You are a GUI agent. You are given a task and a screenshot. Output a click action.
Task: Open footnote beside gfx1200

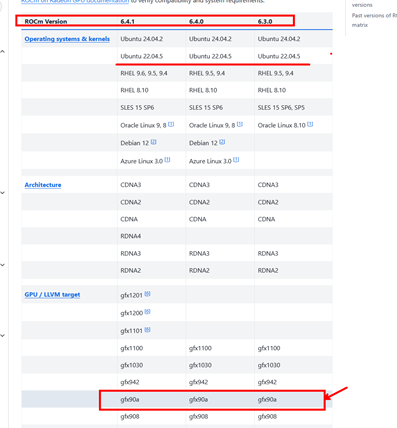(148, 312)
